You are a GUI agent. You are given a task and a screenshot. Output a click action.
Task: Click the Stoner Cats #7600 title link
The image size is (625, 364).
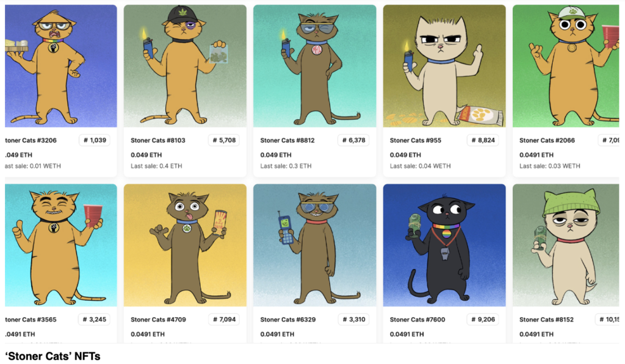(417, 319)
